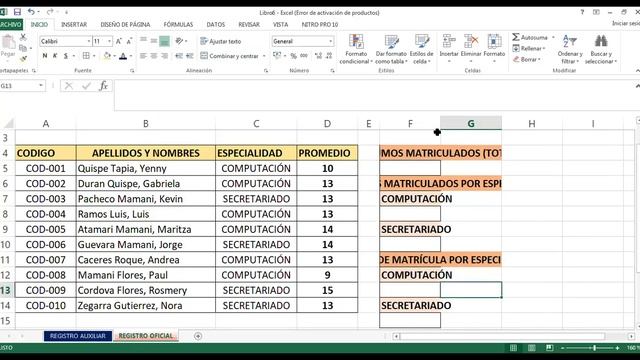
Task: Open the ARCHIVO tab
Action: click(11, 24)
